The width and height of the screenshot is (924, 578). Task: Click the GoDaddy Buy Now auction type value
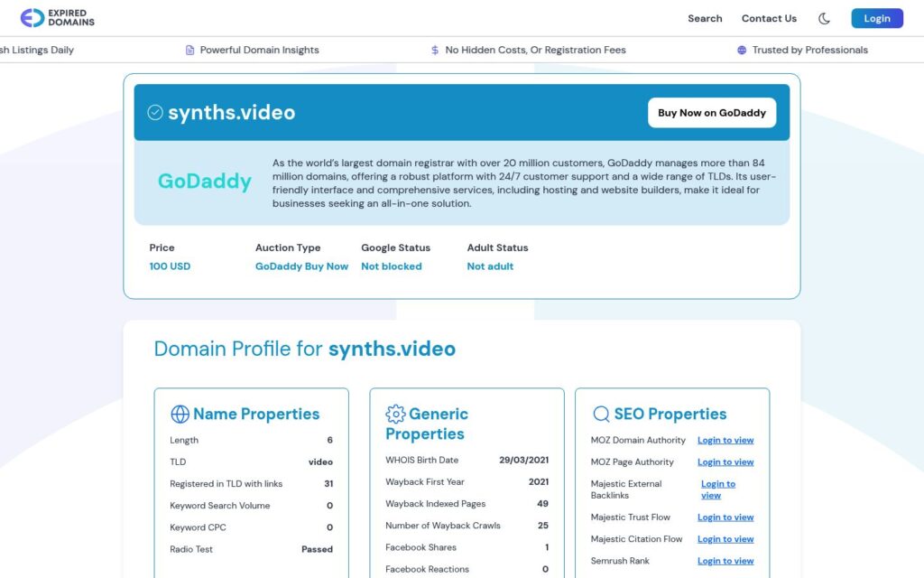pyautogui.click(x=301, y=266)
